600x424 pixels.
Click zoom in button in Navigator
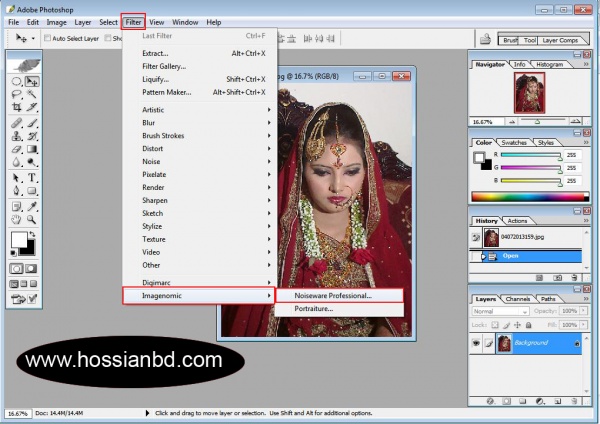click(x=575, y=122)
